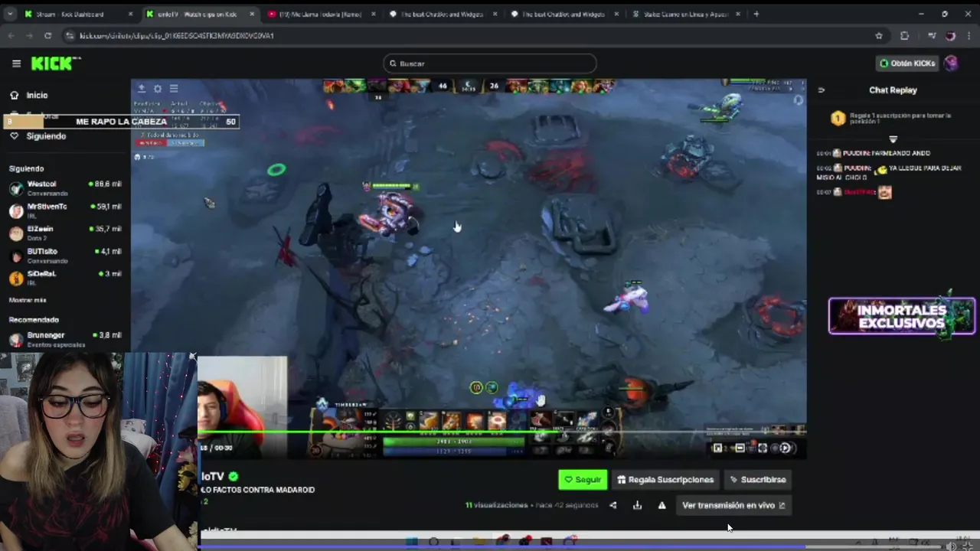The image size is (980, 551).
Task: Open MrStivenTc's channel in the sidebar
Action: (64, 210)
